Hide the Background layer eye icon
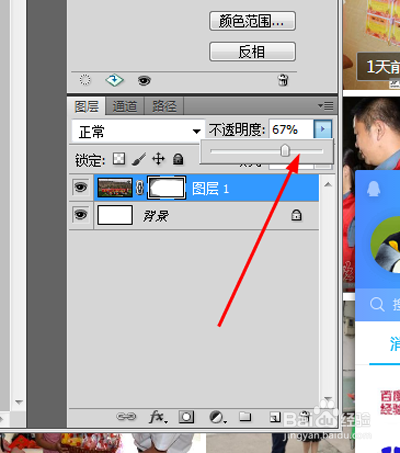This screenshot has width=400, height=453. 81,215
